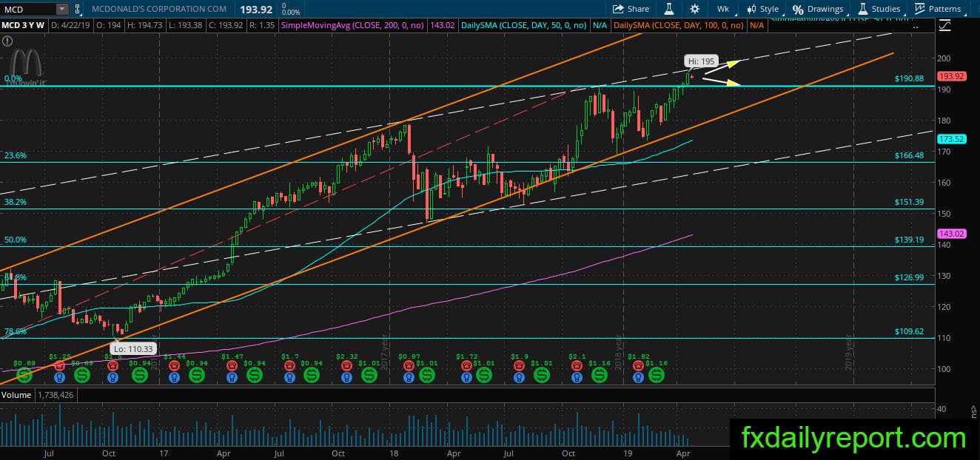Select the $190.88 Fibonacci level label
980x460 pixels.
(909, 78)
